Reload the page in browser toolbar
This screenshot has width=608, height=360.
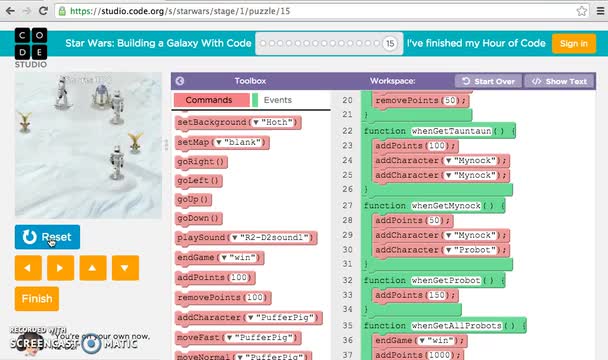(43, 11)
